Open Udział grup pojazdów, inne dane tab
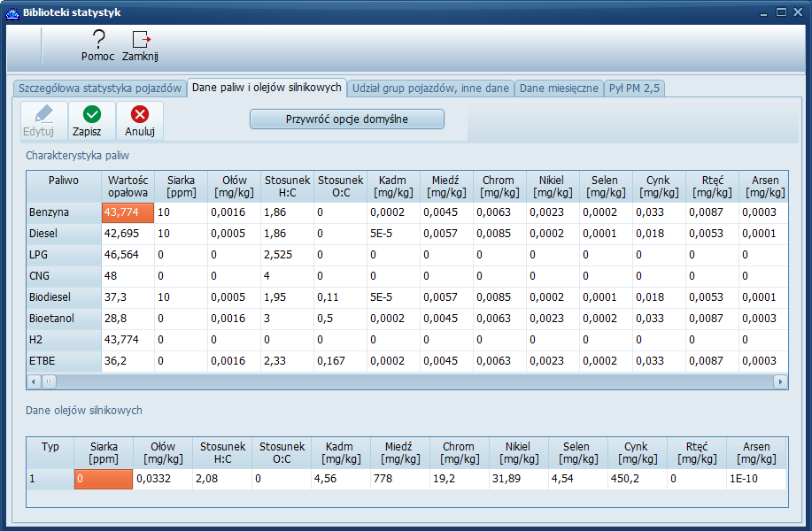 pyautogui.click(x=430, y=88)
